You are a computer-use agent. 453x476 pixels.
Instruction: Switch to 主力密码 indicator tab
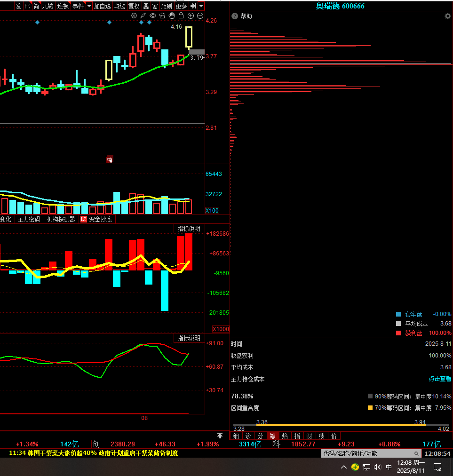pyautogui.click(x=29, y=219)
